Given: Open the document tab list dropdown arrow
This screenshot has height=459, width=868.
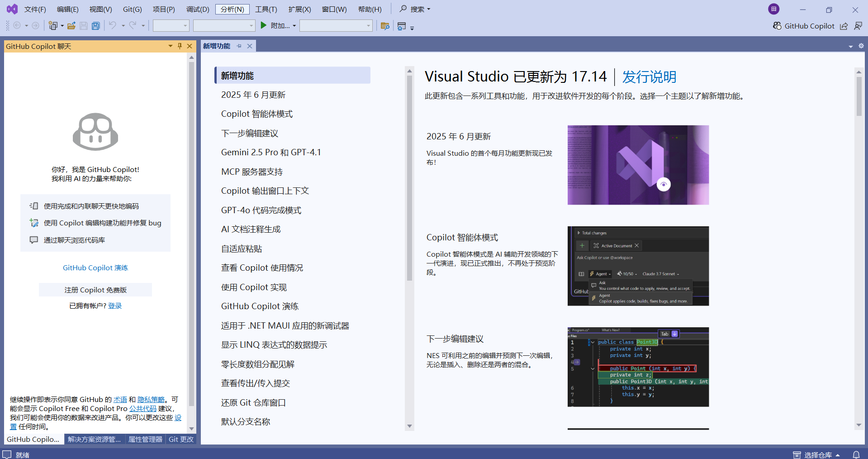Looking at the screenshot, I should click(x=851, y=46).
